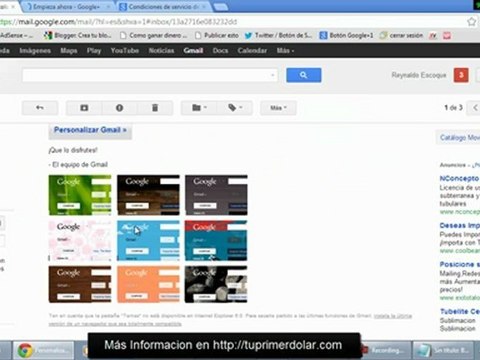Select the orange theme thumbnail
The height and width of the screenshot is (360, 480).
tap(148, 284)
